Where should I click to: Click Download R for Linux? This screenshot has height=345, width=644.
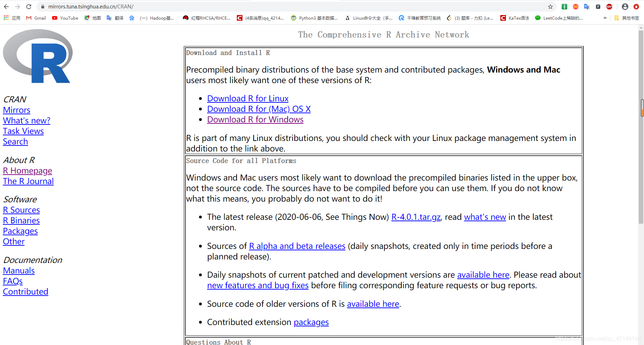(248, 99)
